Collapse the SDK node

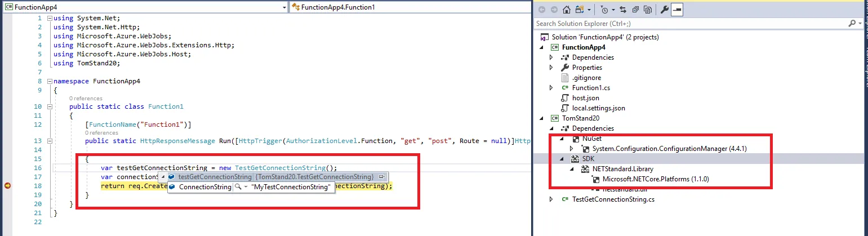[x=562, y=159]
